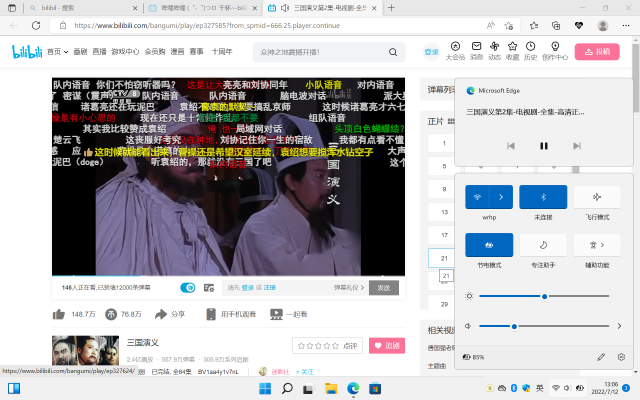640x400 pixels.
Task: Open Edge profile avatar
Action: 602,25
